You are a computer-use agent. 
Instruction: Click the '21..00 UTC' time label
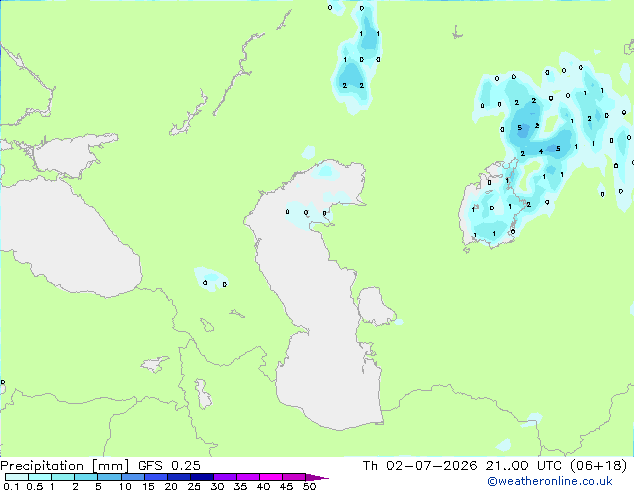coord(524,466)
